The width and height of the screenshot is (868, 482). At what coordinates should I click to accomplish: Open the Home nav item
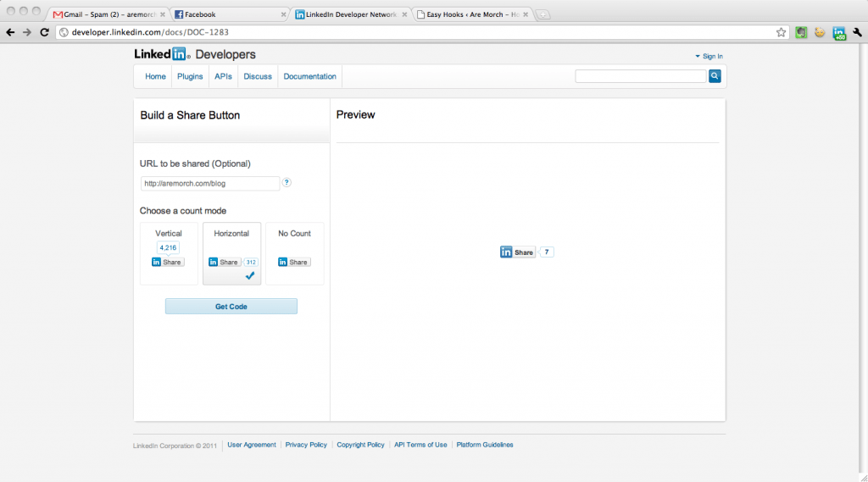tap(156, 76)
